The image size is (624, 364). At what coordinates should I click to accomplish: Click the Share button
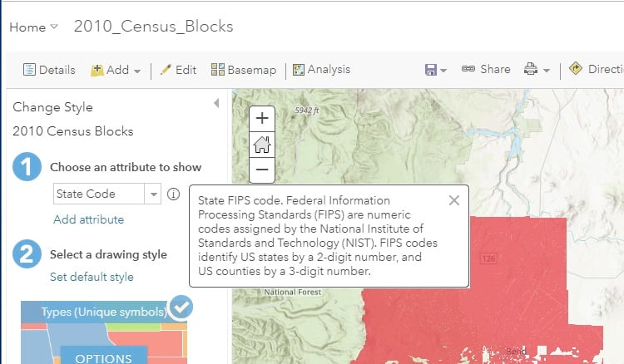(x=486, y=70)
